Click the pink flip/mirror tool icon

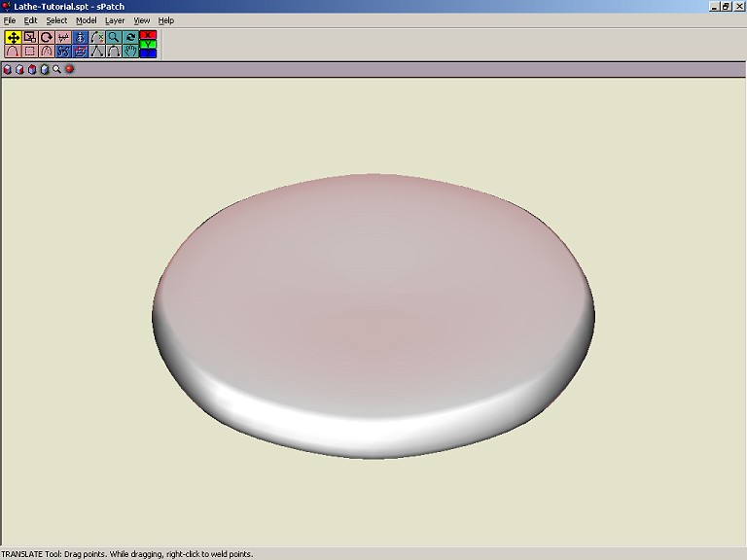pyautogui.click(x=63, y=37)
